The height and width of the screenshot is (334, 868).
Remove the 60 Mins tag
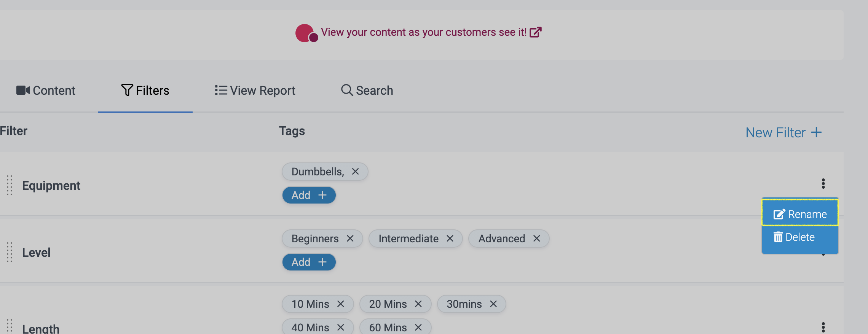click(x=418, y=327)
